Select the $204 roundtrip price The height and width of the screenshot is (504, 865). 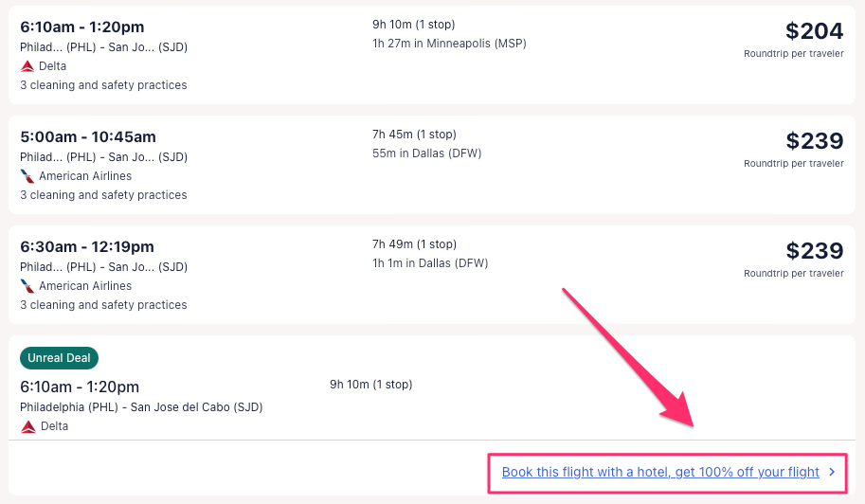(814, 31)
